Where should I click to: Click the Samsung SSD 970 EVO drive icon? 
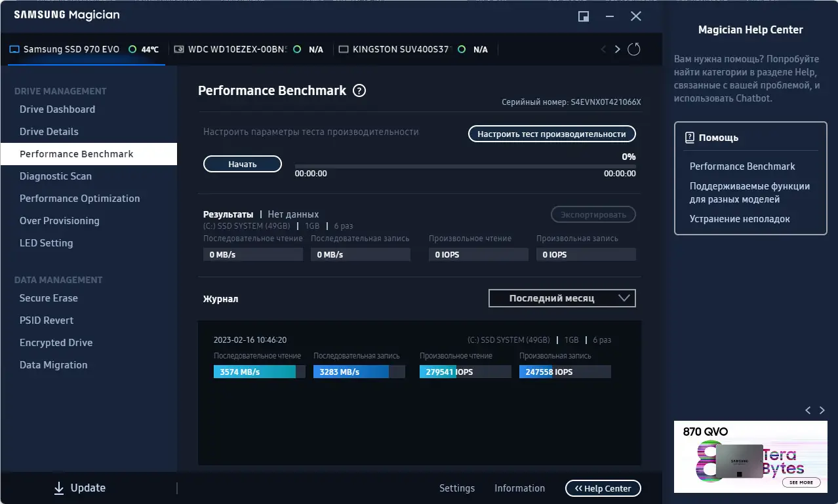pyautogui.click(x=14, y=49)
